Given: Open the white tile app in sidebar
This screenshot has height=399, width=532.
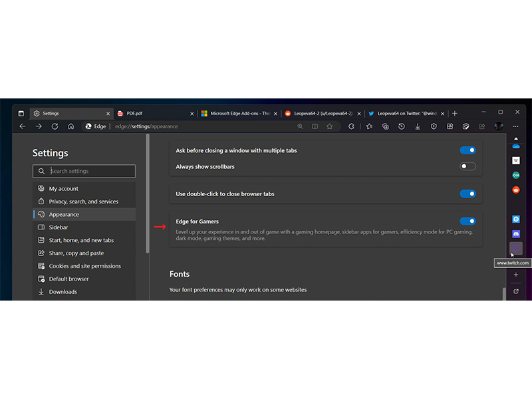Looking at the screenshot, I should [x=516, y=160].
